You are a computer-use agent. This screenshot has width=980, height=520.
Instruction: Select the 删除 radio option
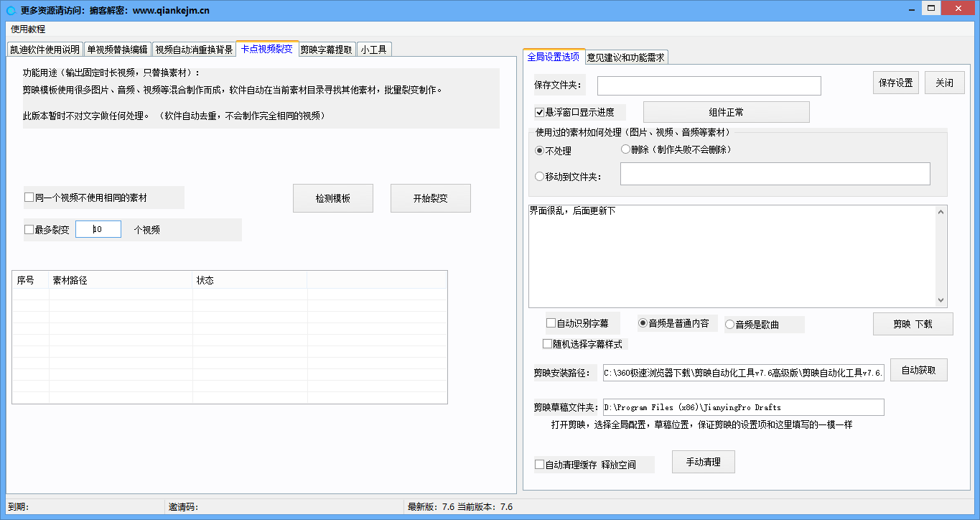pyautogui.click(x=625, y=149)
